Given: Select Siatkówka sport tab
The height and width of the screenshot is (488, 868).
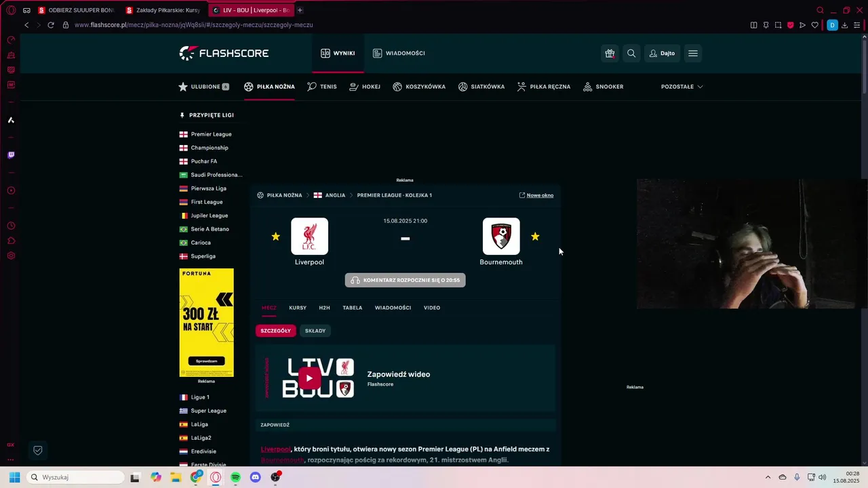Looking at the screenshot, I should [481, 87].
